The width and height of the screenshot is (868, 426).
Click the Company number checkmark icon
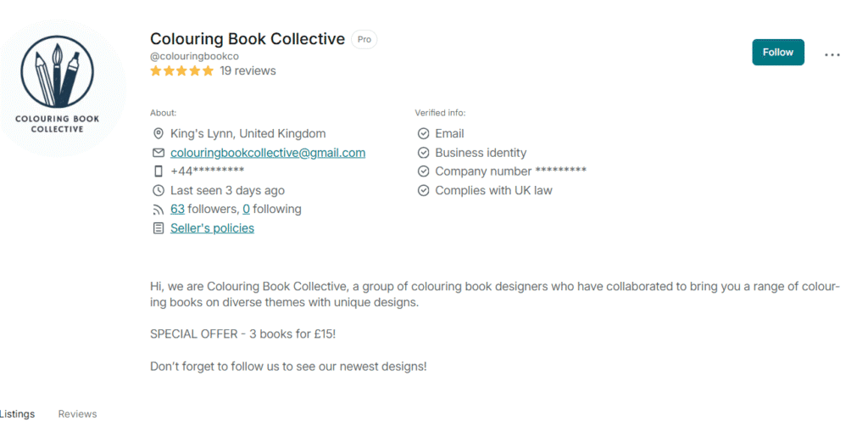(423, 171)
